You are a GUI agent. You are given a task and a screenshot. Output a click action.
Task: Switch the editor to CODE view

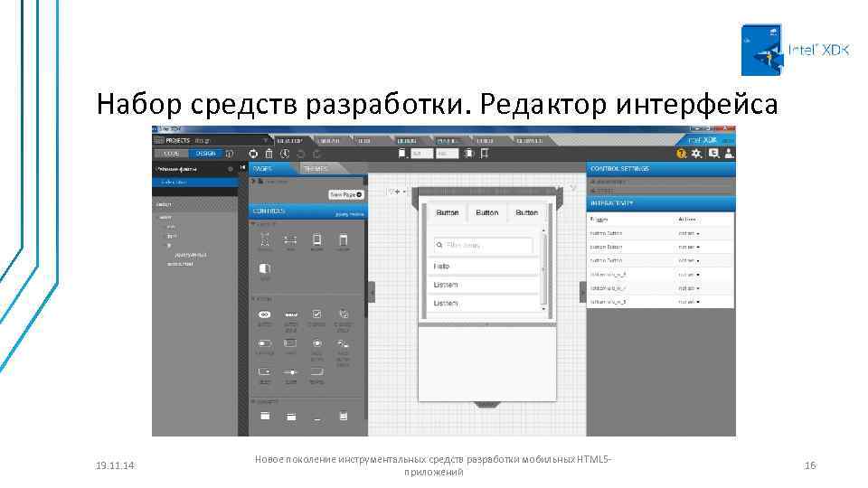point(172,154)
